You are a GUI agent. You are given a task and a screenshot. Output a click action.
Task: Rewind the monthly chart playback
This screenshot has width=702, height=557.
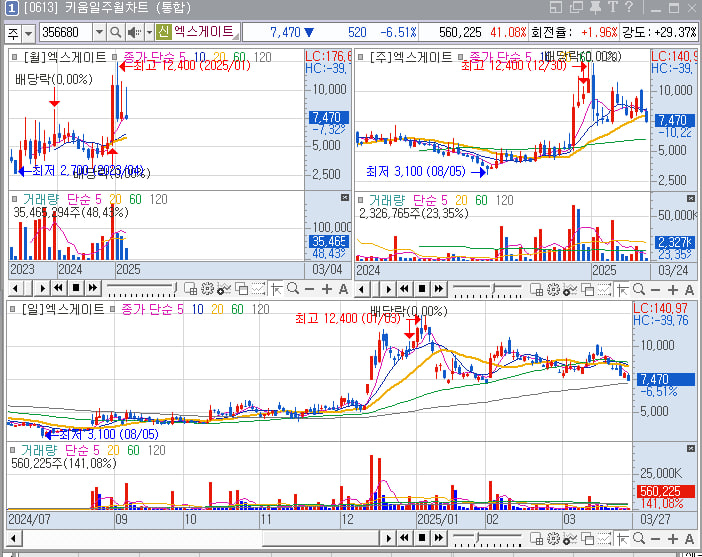click(58, 288)
